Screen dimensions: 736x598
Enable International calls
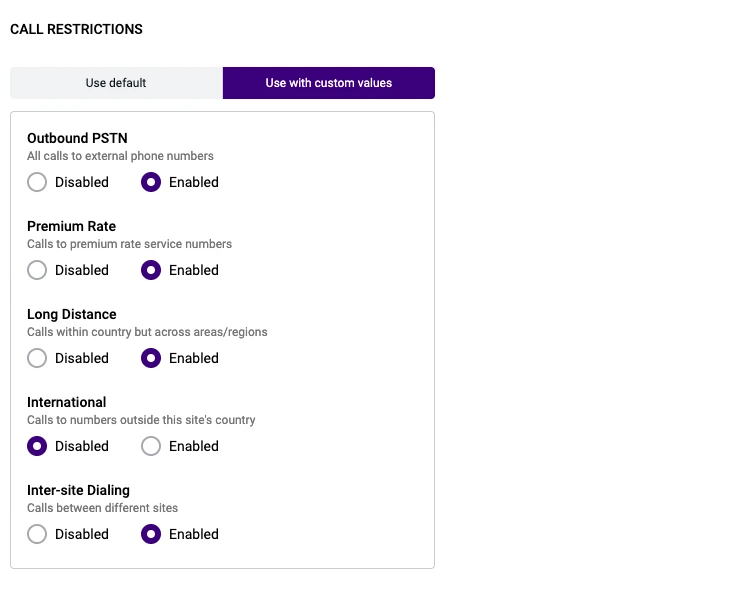151,446
